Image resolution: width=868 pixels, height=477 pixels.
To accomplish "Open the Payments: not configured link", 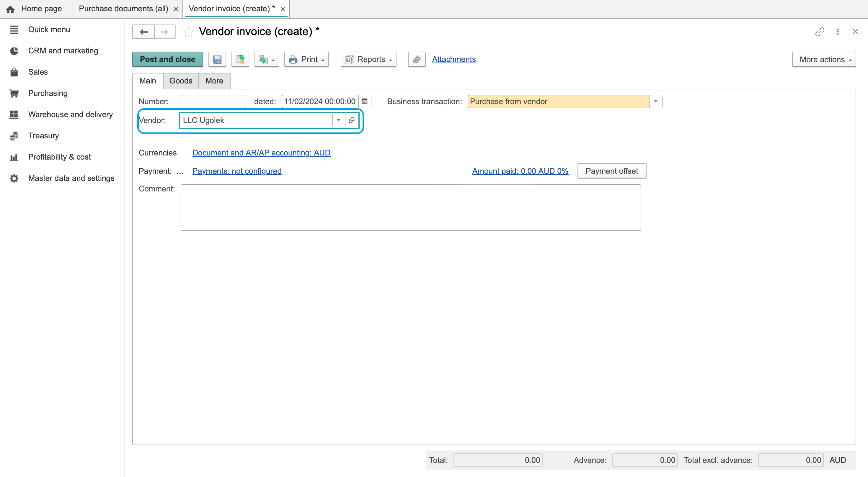I will point(237,171).
